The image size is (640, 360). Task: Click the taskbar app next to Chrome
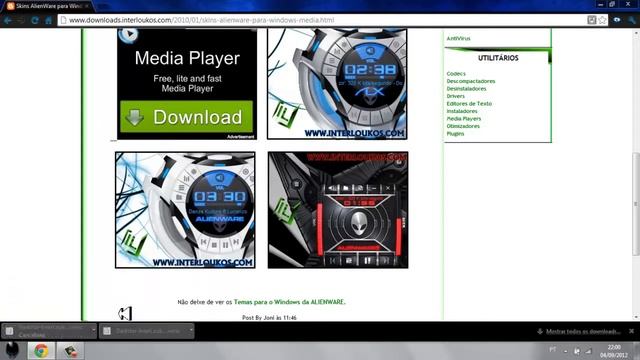coord(70,351)
